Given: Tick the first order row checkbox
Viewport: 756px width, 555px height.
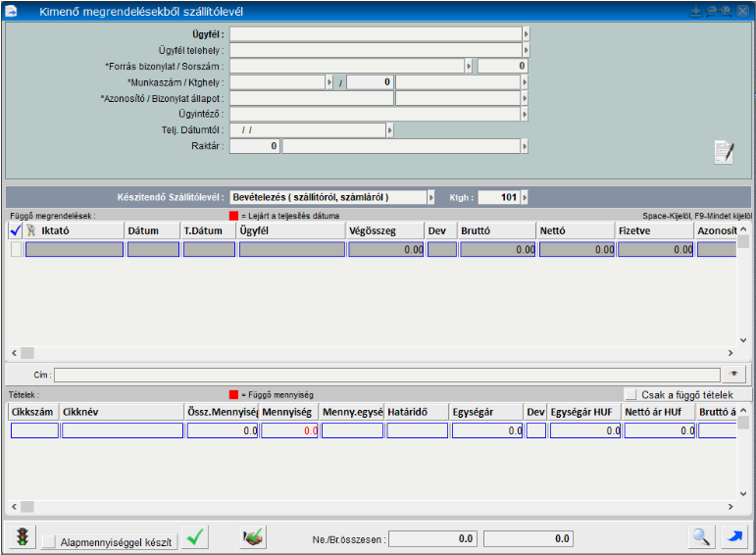Looking at the screenshot, I should (16, 249).
